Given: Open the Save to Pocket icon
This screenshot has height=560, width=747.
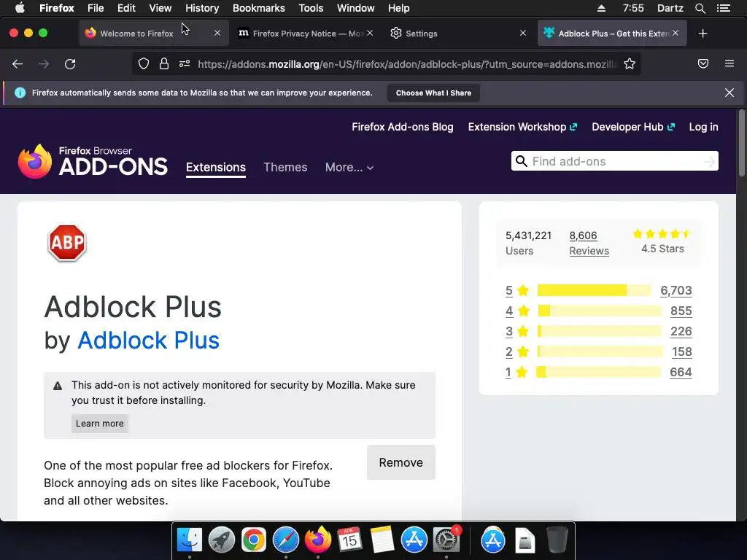Looking at the screenshot, I should 703,64.
